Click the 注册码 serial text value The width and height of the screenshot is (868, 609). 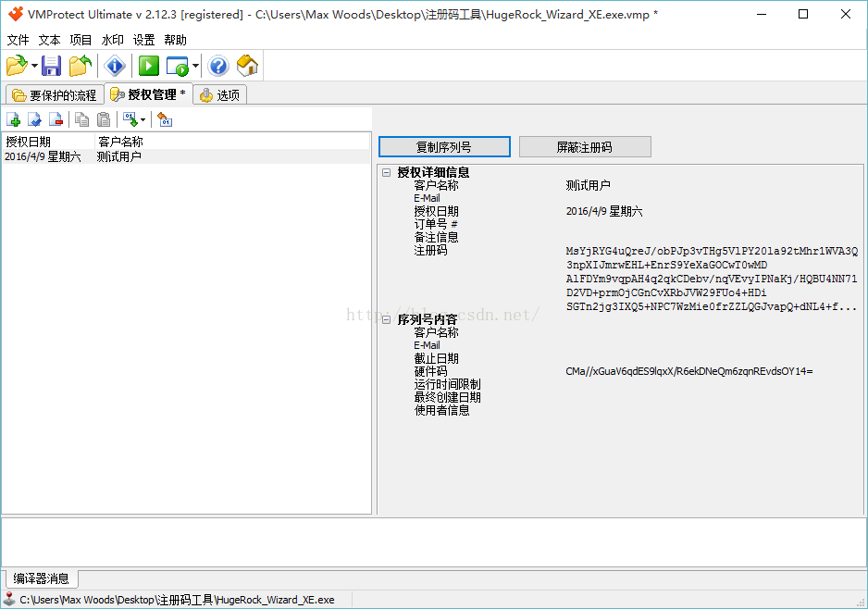712,279
